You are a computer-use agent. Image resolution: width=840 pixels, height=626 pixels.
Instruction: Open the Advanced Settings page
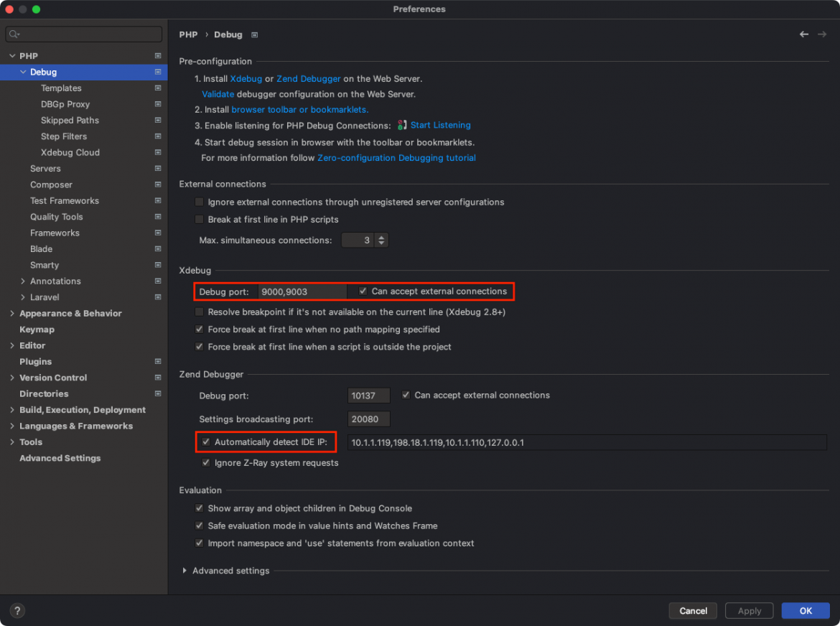60,458
